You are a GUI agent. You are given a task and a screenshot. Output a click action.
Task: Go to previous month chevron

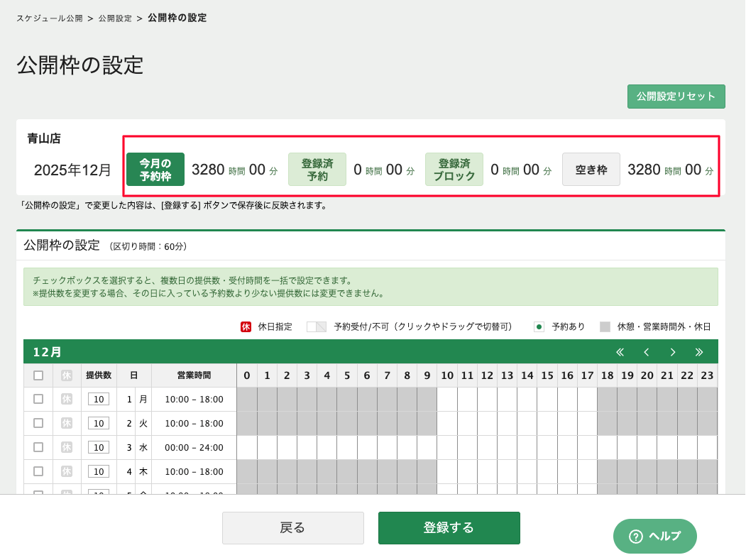[x=647, y=352]
